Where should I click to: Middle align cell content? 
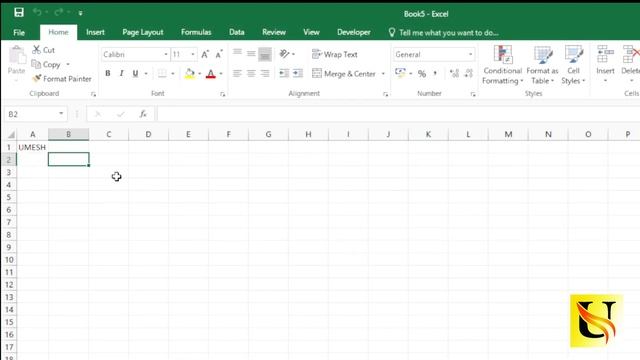(x=251, y=54)
